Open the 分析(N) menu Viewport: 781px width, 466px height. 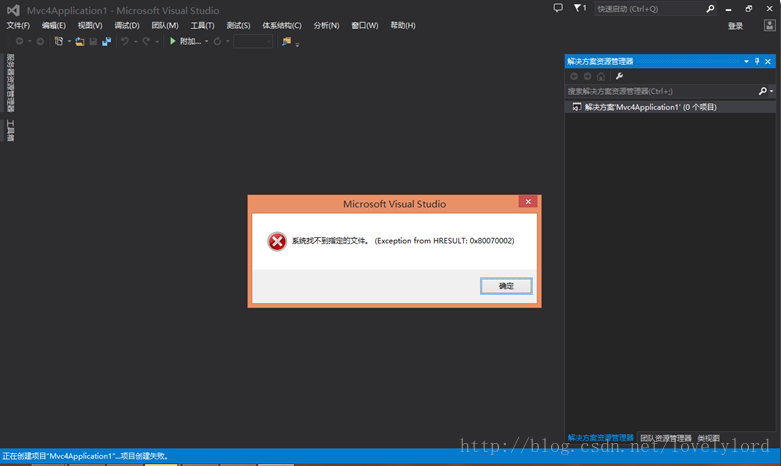pos(326,25)
